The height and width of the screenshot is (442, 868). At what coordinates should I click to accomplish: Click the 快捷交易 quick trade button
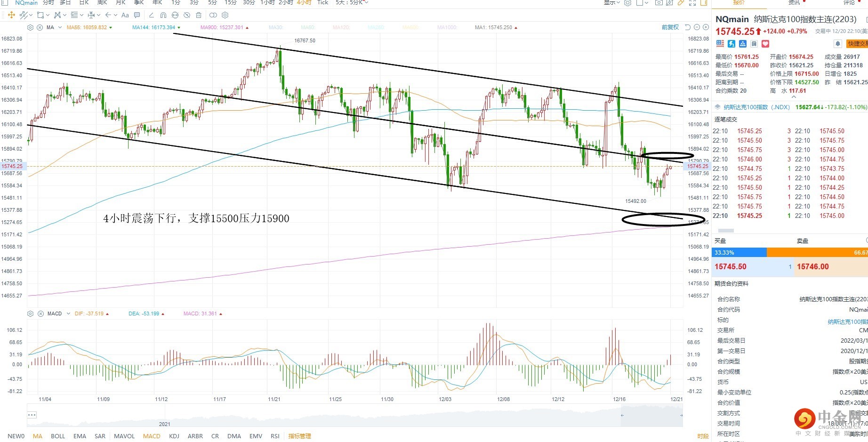pyautogui.click(x=857, y=44)
